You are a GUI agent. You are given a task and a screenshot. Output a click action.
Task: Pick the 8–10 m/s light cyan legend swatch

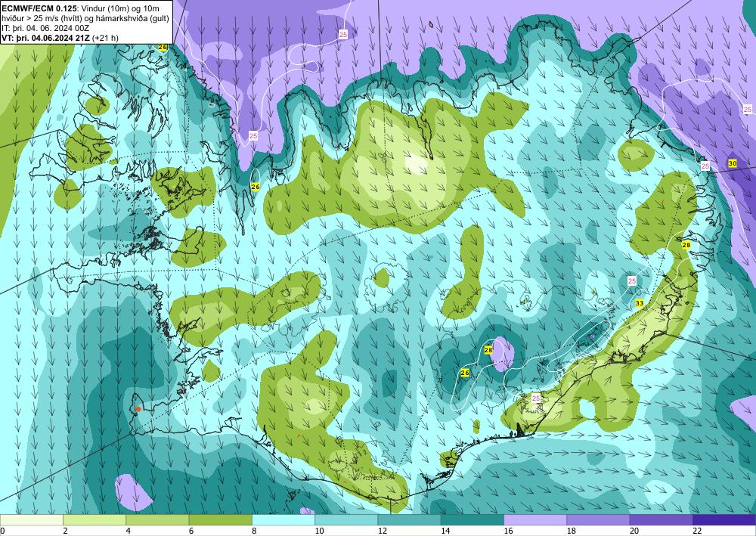(x=283, y=519)
